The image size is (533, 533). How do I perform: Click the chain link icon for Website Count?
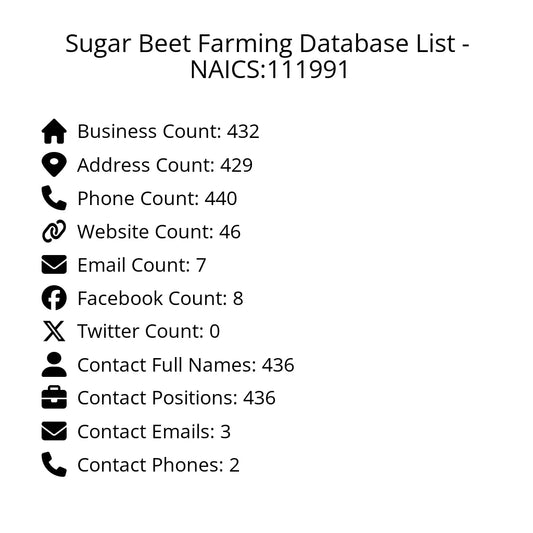point(54,231)
